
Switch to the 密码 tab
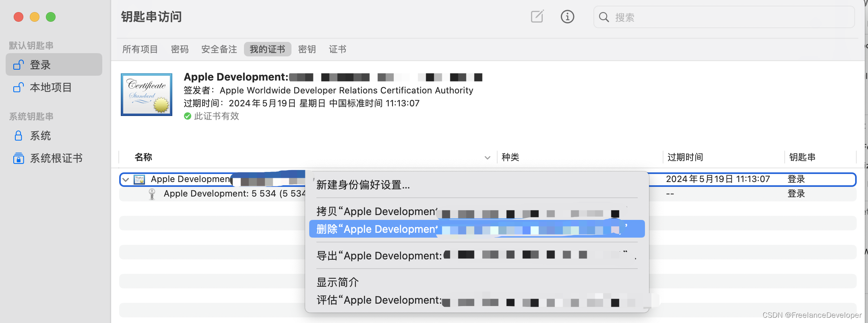180,49
